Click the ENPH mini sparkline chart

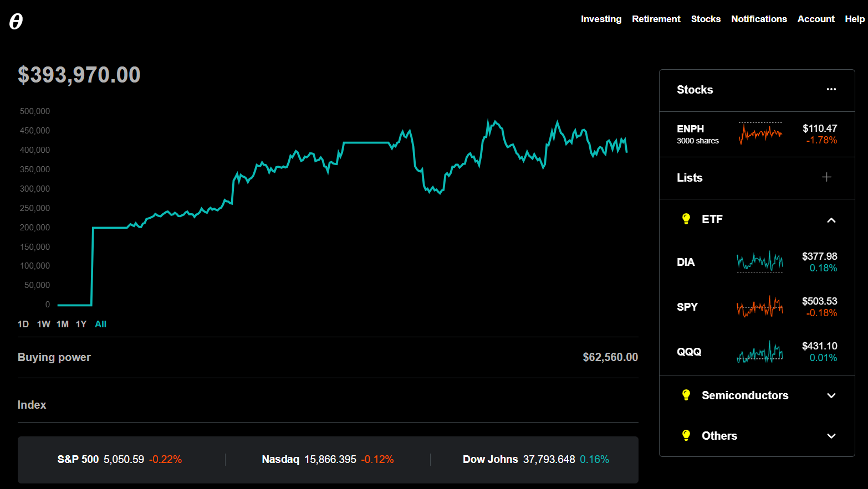click(760, 133)
